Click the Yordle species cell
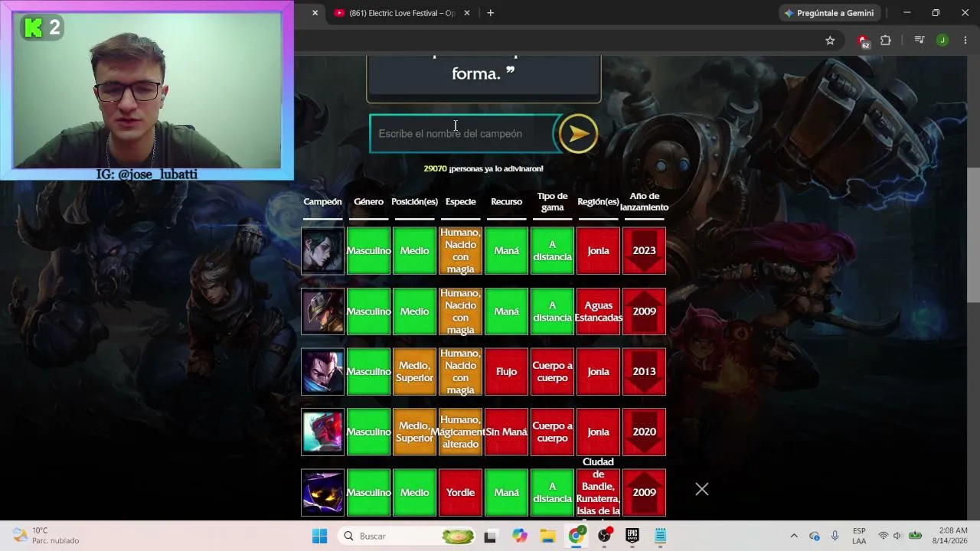980x551 pixels. coord(460,492)
